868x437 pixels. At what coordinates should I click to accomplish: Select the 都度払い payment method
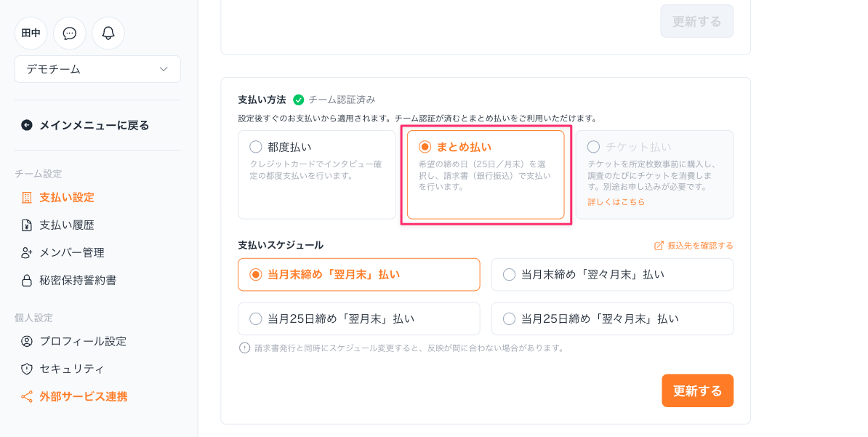tap(256, 147)
